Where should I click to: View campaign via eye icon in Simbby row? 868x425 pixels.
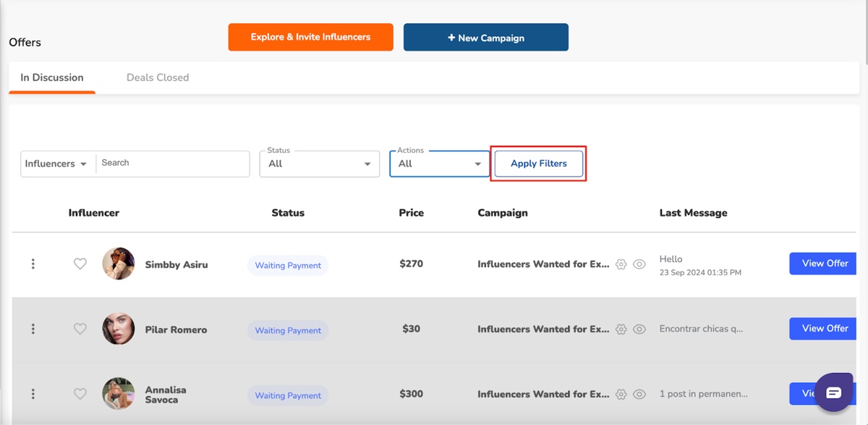639,264
